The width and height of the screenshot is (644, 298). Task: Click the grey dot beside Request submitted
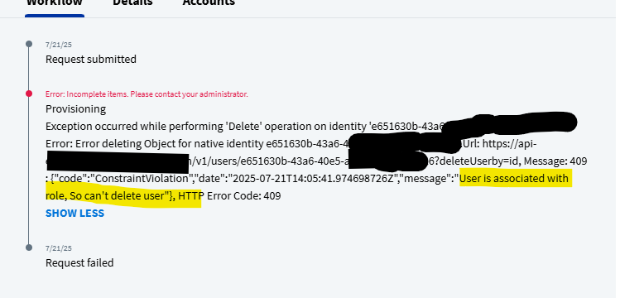29,44
